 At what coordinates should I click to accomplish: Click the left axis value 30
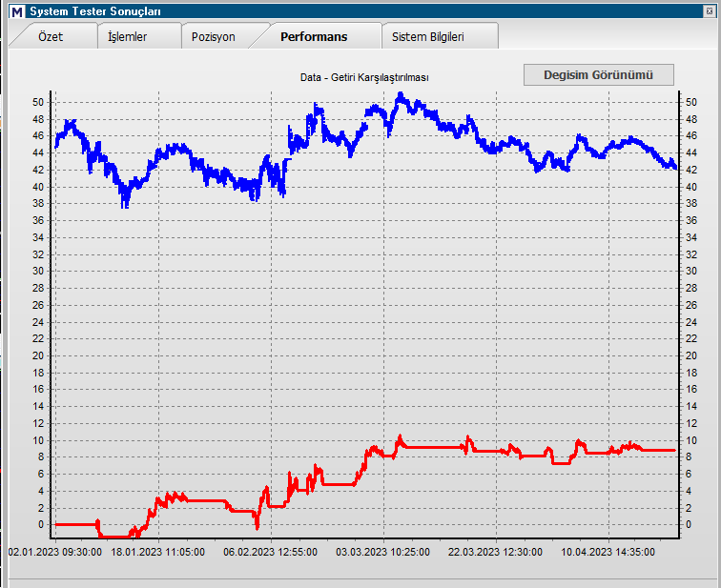pos(38,271)
